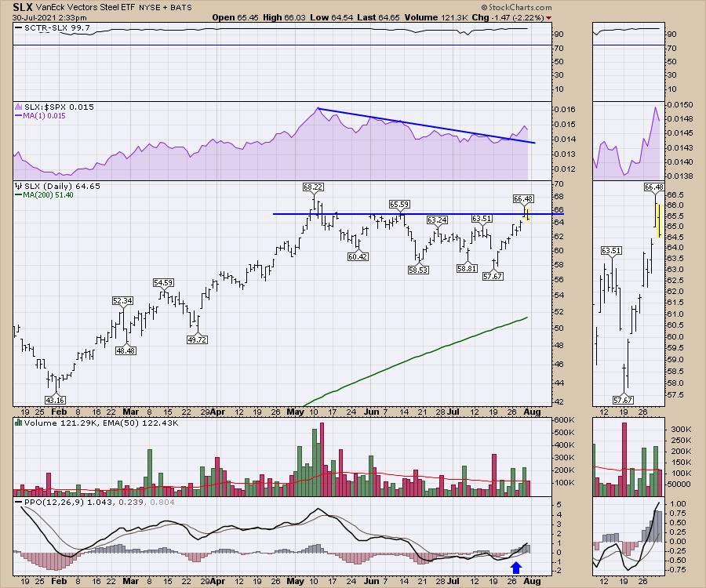706x588 pixels.
Task: Select the 68.22 peak price label
Action: pyautogui.click(x=314, y=187)
